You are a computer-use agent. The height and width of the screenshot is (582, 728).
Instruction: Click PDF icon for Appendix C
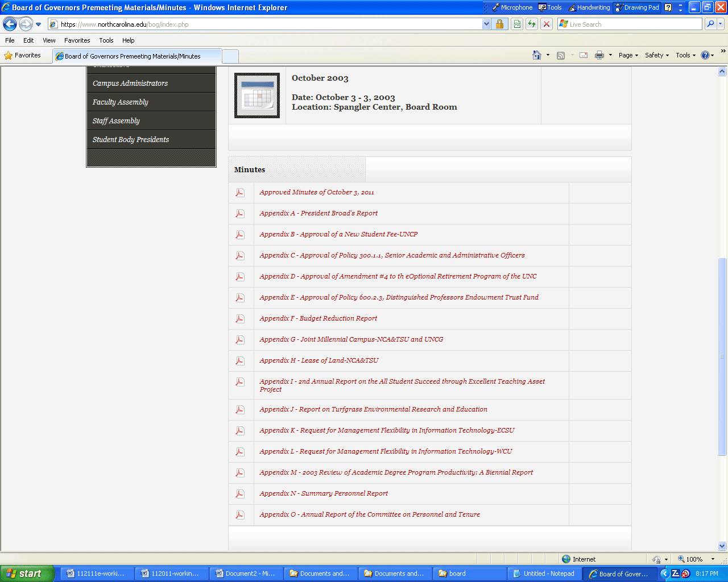(240, 256)
